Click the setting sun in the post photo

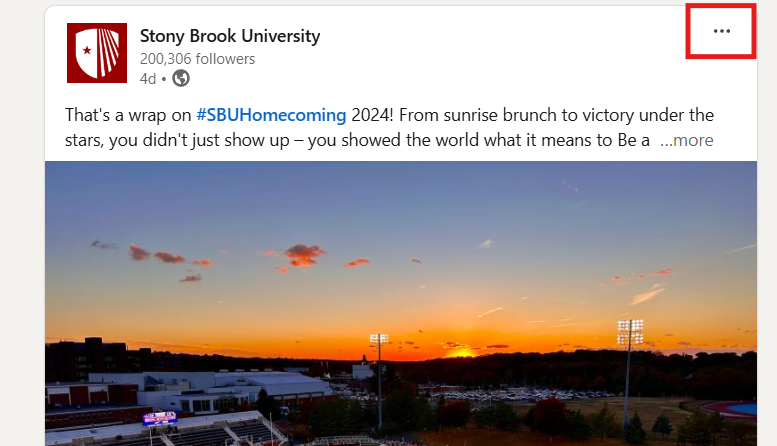(462, 352)
